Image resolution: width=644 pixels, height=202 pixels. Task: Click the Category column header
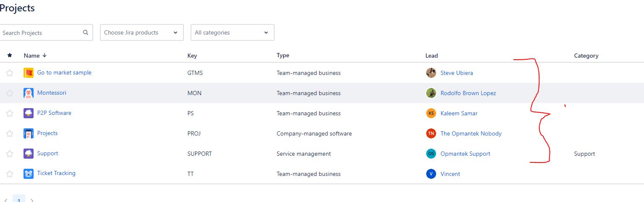click(x=586, y=56)
